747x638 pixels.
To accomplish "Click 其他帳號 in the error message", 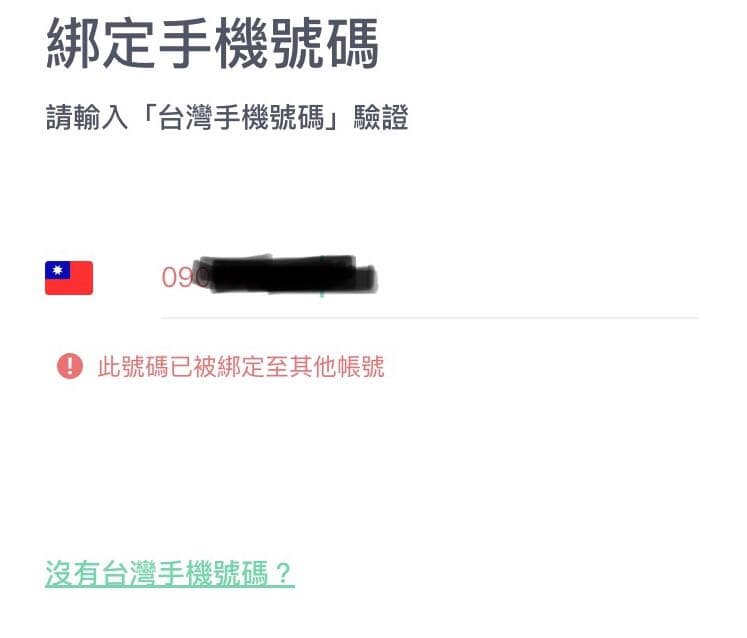I will tap(336, 366).
